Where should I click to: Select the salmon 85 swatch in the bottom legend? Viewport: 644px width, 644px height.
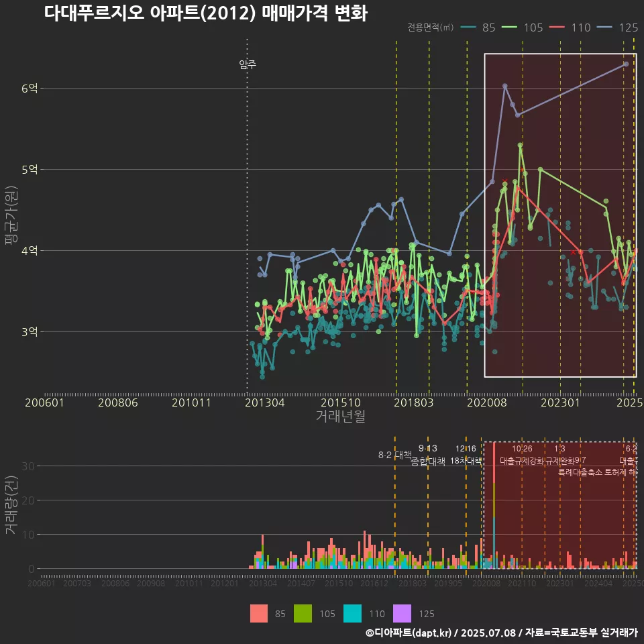(x=259, y=614)
